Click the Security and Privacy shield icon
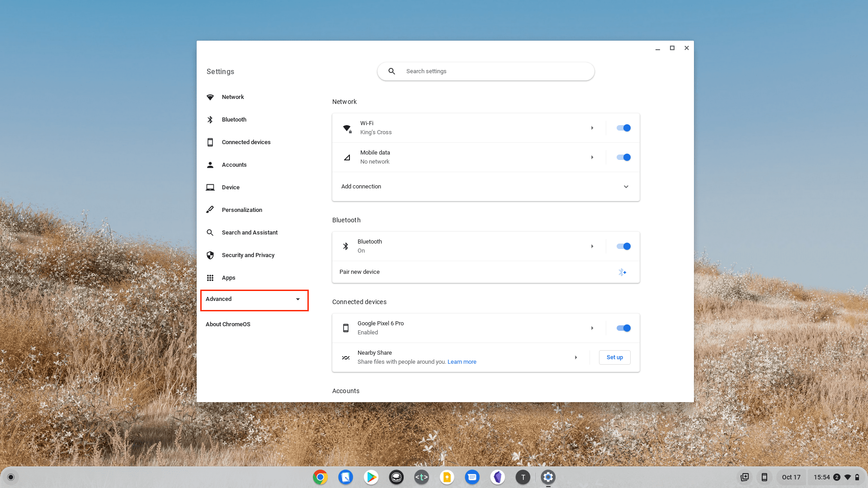Screen dimensions: 868x488 [x=210, y=255]
